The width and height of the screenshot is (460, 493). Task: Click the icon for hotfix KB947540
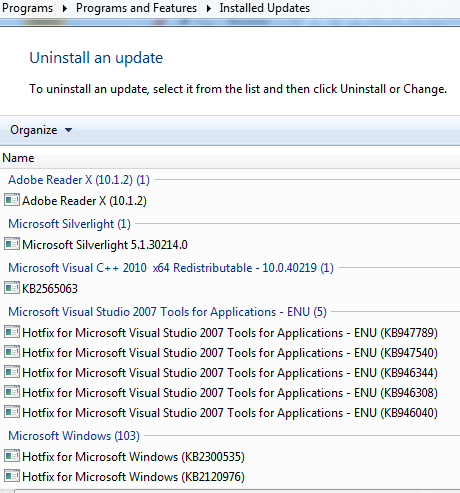tap(12, 352)
